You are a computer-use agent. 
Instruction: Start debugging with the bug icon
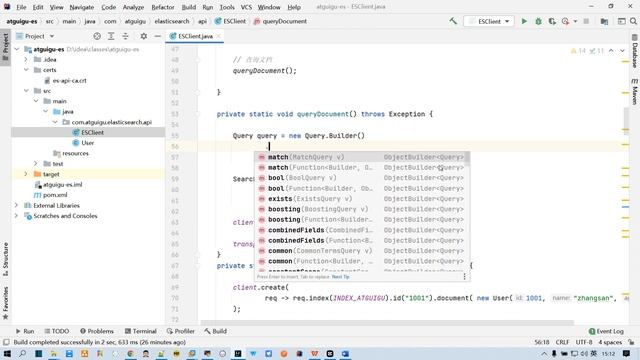[x=538, y=21]
